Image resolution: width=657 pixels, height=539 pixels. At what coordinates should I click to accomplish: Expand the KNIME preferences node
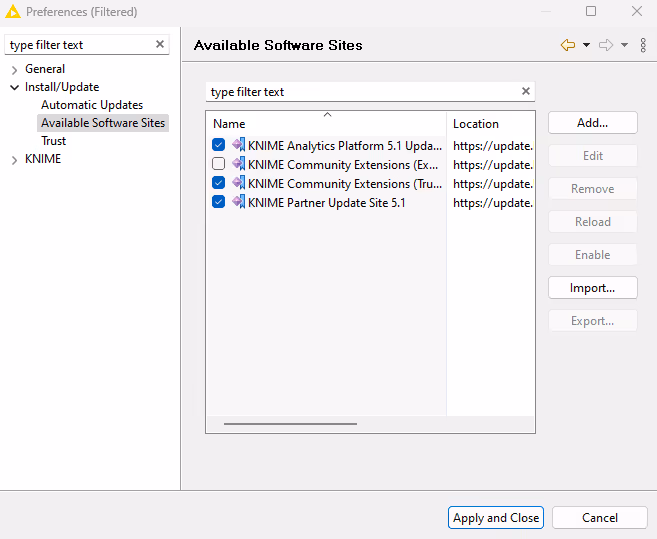pos(14,159)
